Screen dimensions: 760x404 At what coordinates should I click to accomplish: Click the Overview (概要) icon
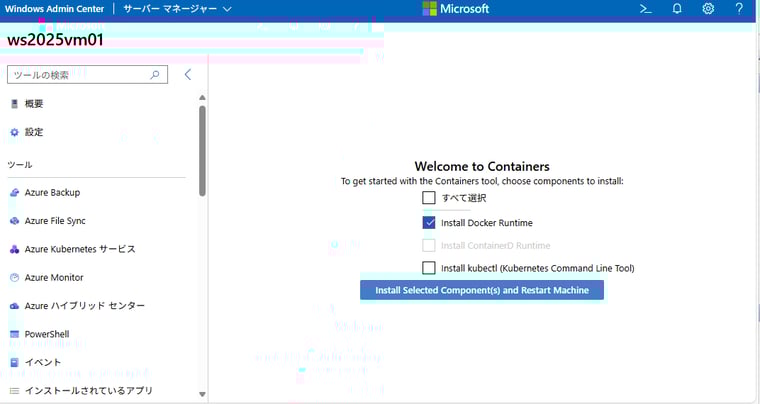tap(15, 104)
